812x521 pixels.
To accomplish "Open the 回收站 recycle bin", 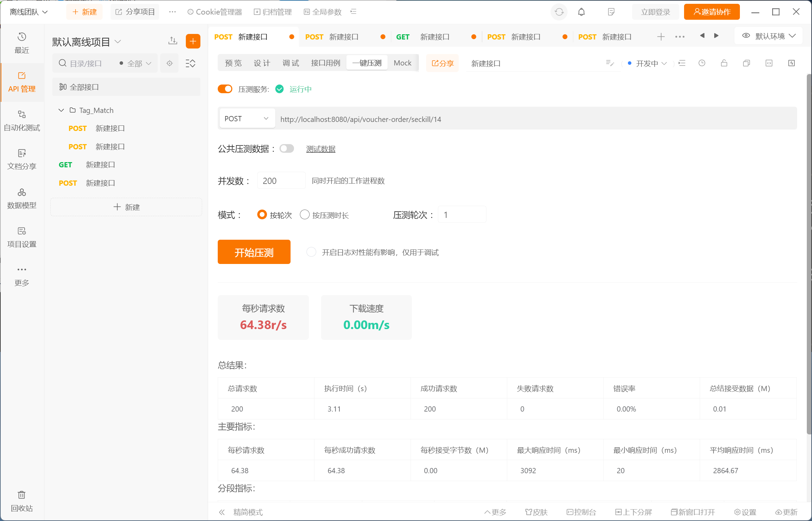I will click(x=22, y=501).
